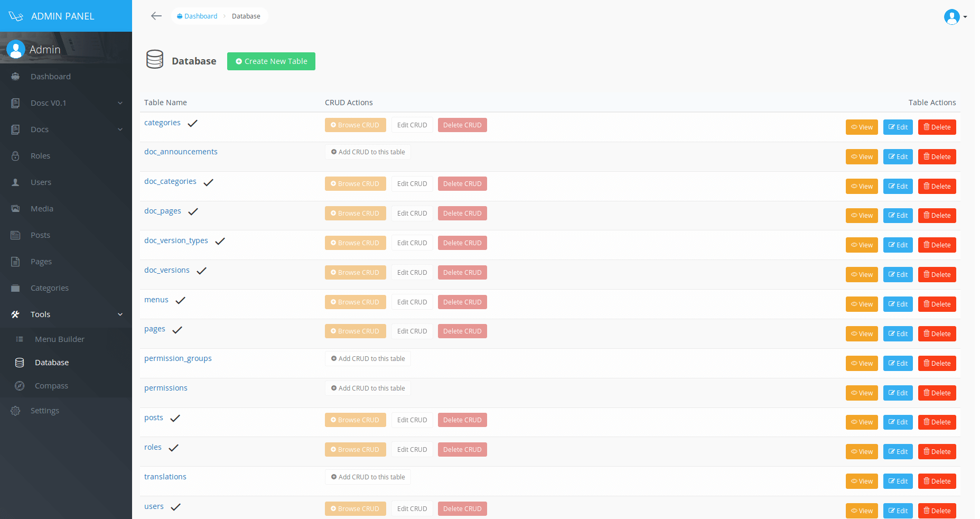Delete CRUD for doc_version_types table

point(462,243)
